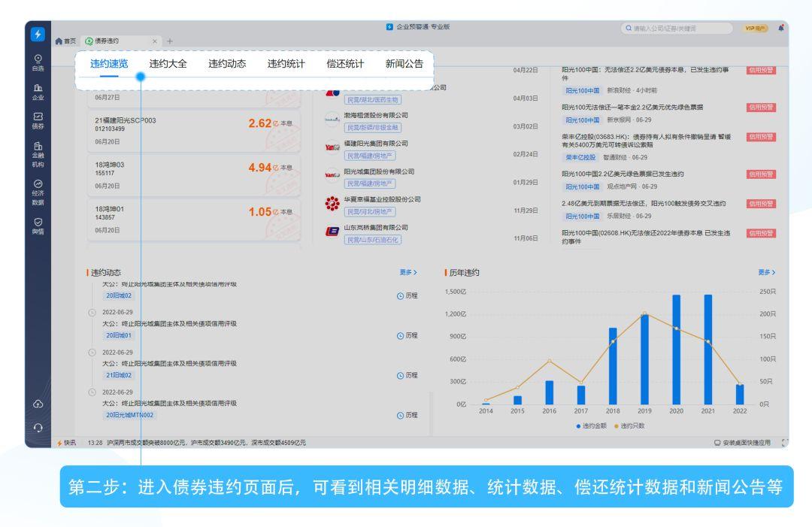The image size is (812, 527).
Task: Click the 民营/山东/石油石化 tag
Action: click(x=373, y=240)
